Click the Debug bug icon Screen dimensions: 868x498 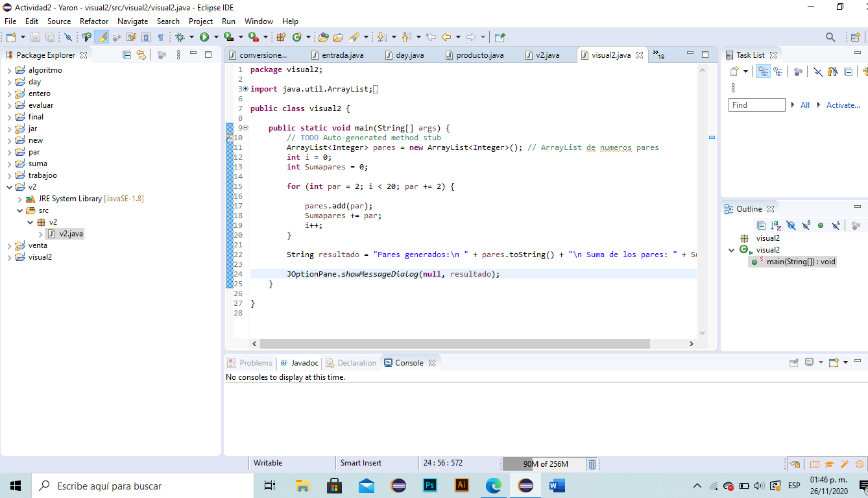[180, 38]
